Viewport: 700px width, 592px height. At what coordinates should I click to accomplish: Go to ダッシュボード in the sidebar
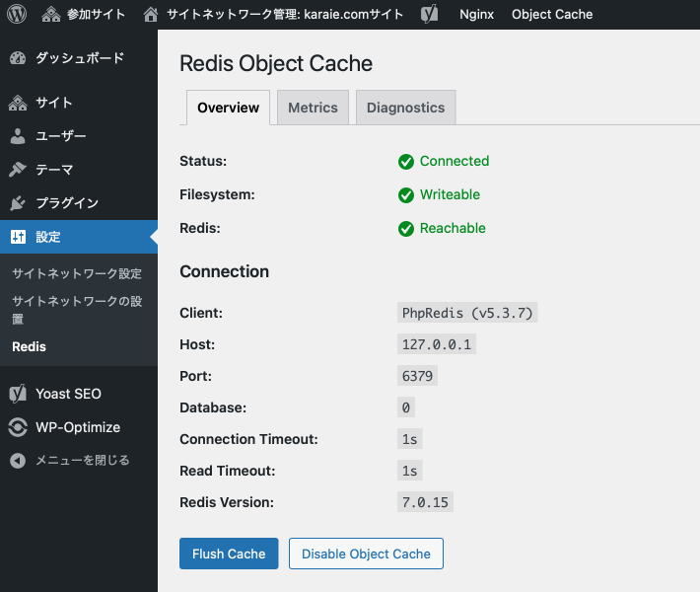click(x=79, y=58)
